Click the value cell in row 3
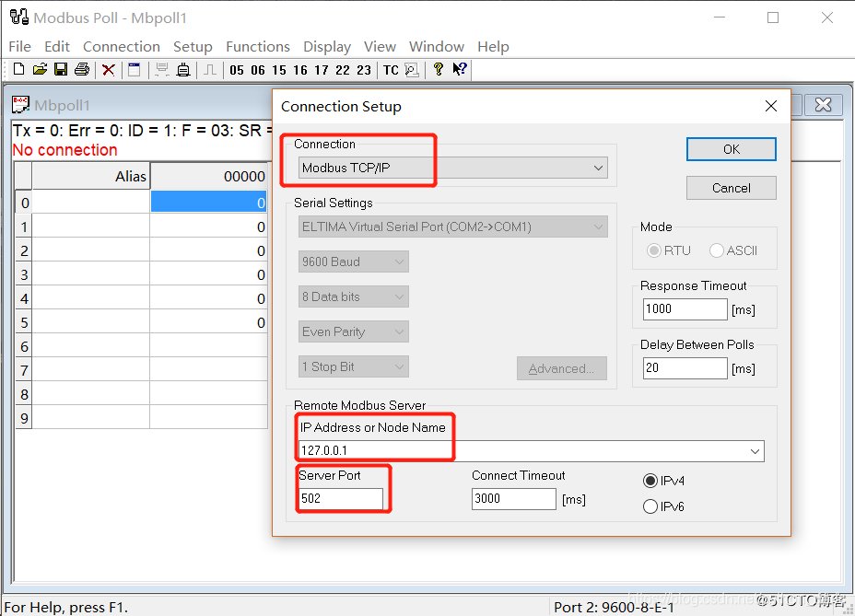Screen dimensions: 855x616 (x=208, y=274)
